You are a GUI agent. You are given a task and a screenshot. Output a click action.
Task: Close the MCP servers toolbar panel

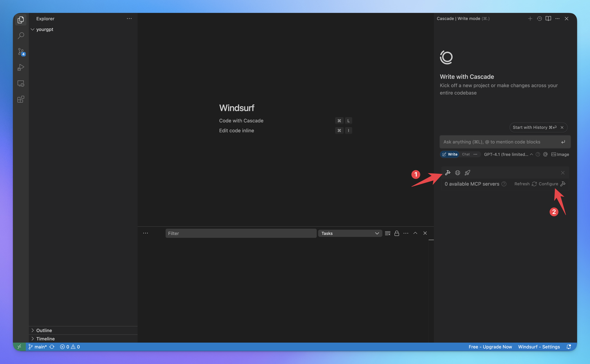point(563,173)
